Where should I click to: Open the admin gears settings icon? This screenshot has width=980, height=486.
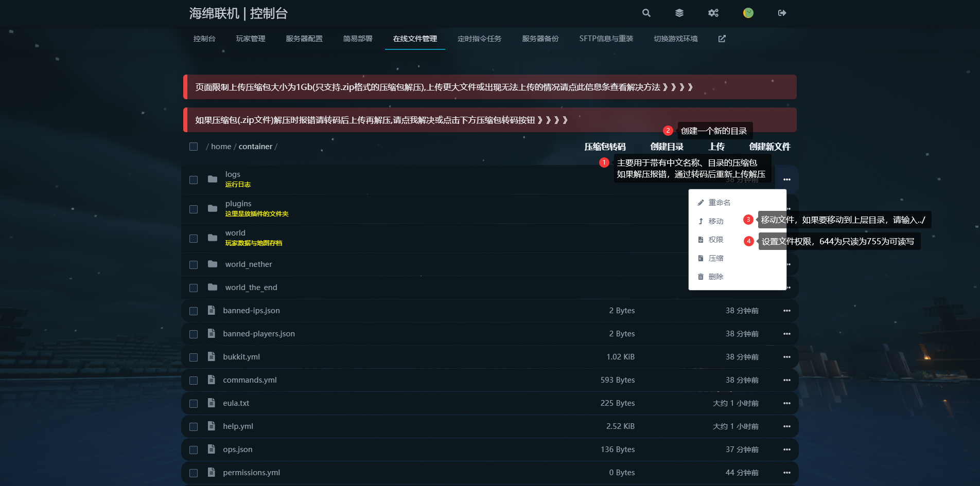pyautogui.click(x=713, y=13)
